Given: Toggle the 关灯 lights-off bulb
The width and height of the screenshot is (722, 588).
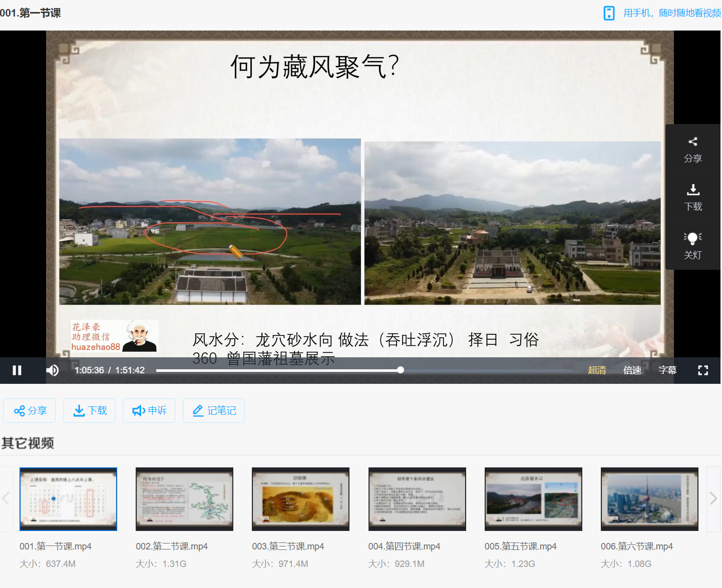Looking at the screenshot, I should (x=693, y=239).
